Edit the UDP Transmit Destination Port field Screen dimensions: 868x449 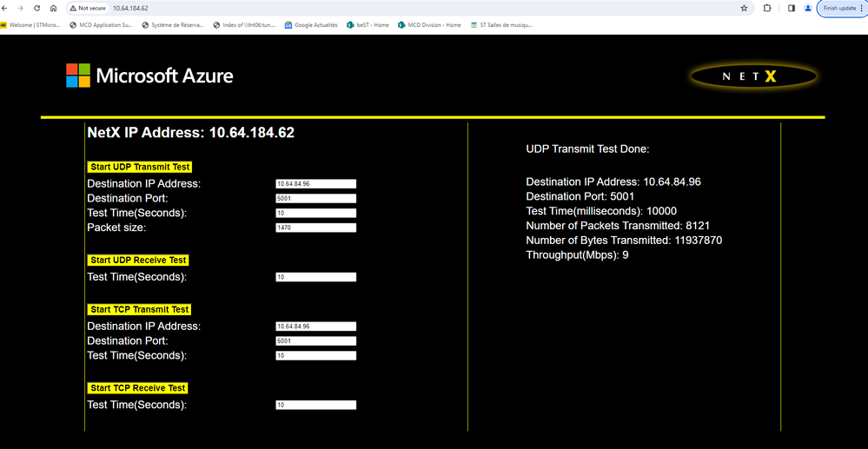click(x=316, y=198)
